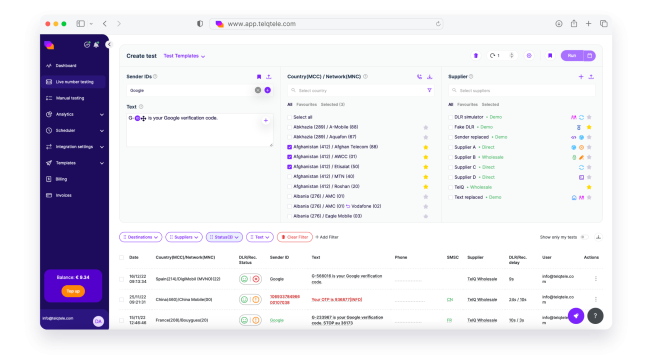The height and width of the screenshot is (361, 650).
Task: Clear the Google sender ID with the x icon
Action: click(x=258, y=90)
